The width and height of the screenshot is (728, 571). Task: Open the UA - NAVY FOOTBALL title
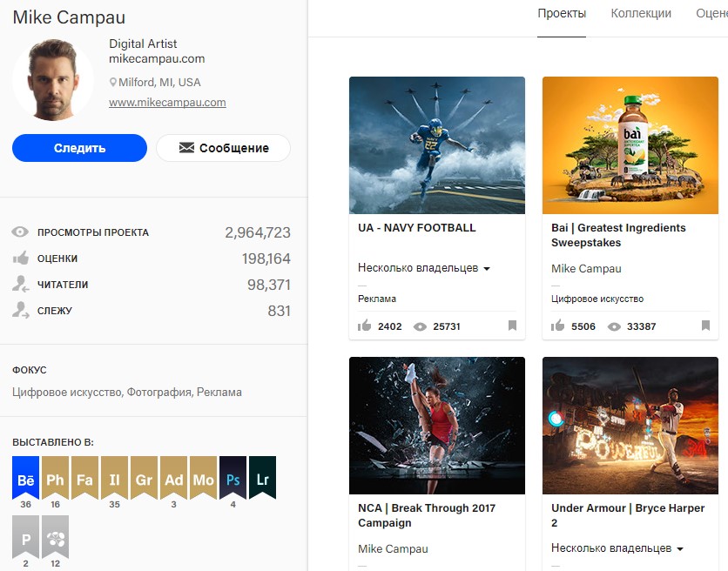416,228
